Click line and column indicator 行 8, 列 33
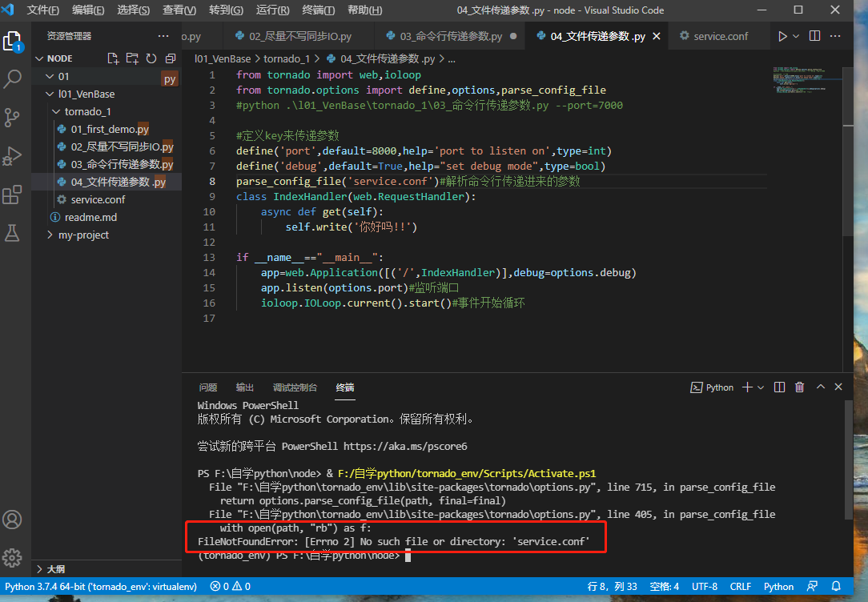Image resolution: width=868 pixels, height=602 pixels. 612,587
